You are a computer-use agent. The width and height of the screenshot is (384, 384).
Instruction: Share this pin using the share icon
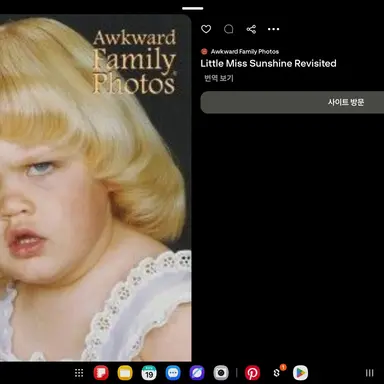251,29
